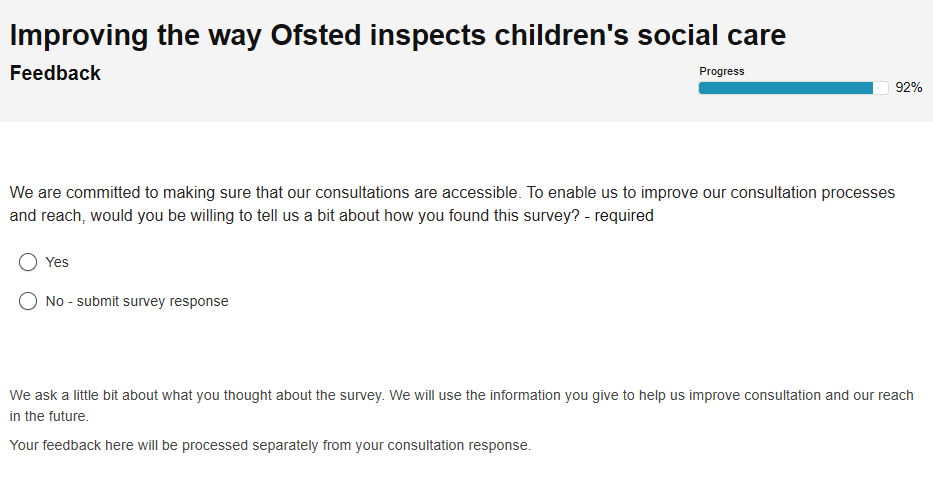Click the "Yes" option label
The height and width of the screenshot is (502, 933).
click(x=57, y=262)
